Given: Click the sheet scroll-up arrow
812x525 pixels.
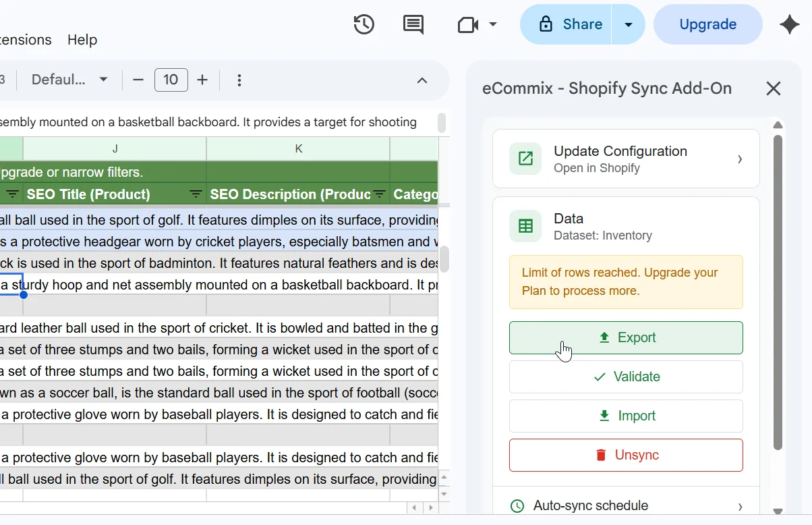Looking at the screenshot, I should click(x=444, y=478).
